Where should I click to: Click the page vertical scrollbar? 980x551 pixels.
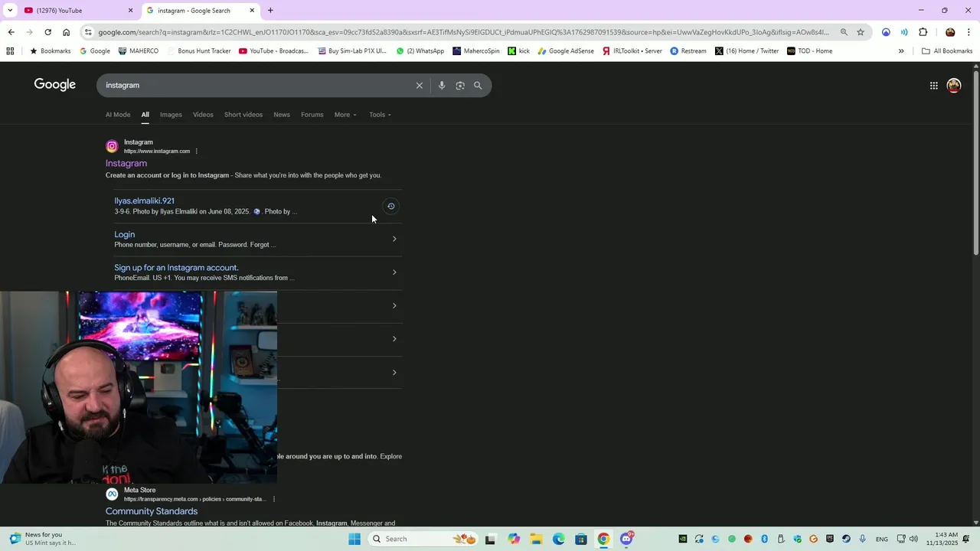click(x=975, y=162)
